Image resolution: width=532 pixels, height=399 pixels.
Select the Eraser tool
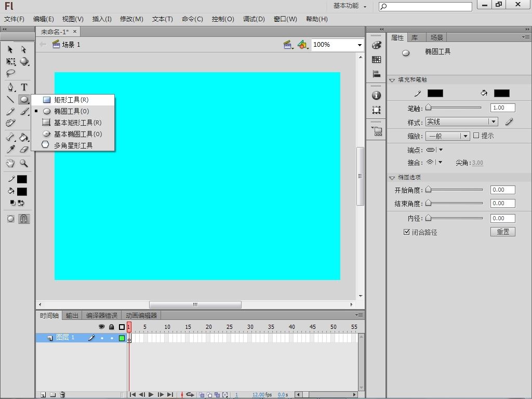(x=24, y=149)
